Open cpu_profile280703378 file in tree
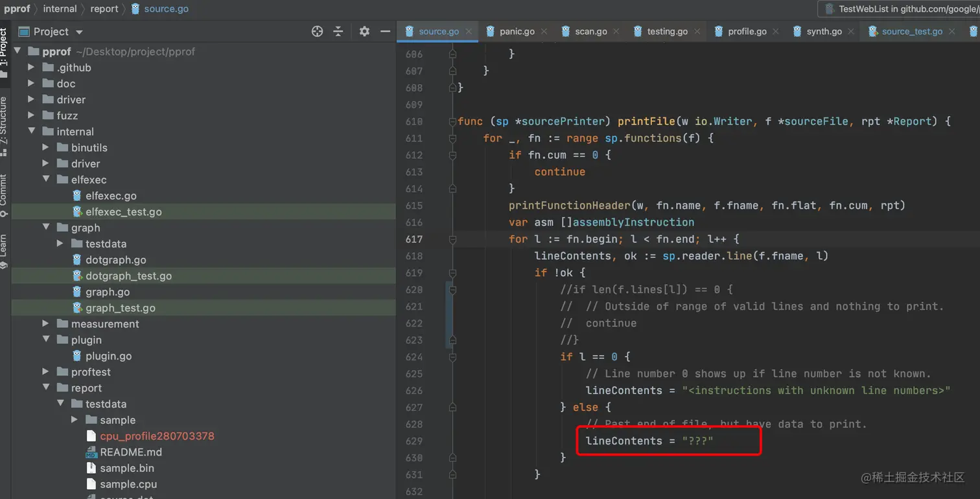The height and width of the screenshot is (499, 980). 157,436
